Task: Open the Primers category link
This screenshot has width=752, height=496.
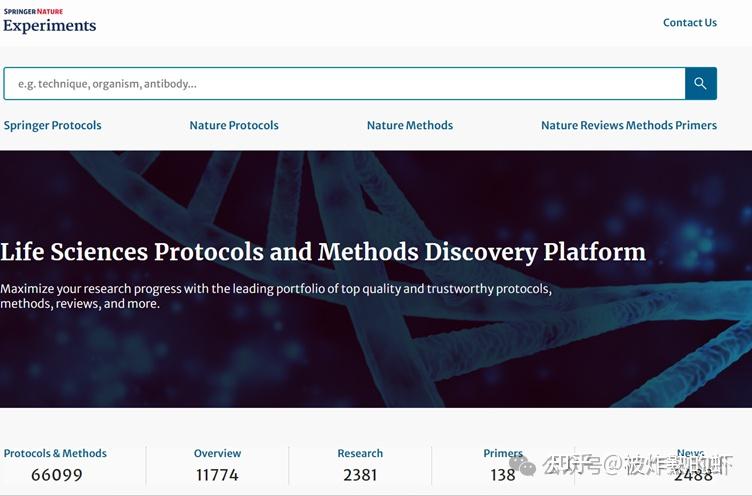Action: point(503,453)
